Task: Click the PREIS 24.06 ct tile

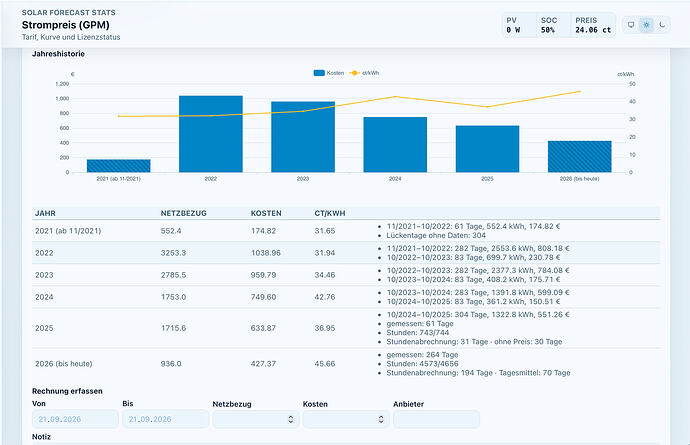Action: pyautogui.click(x=593, y=25)
